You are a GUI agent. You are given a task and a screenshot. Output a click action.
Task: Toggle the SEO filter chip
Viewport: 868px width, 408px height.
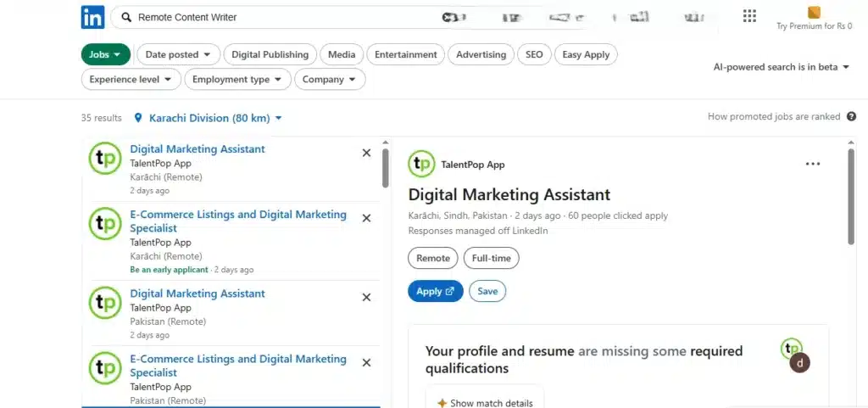click(534, 54)
